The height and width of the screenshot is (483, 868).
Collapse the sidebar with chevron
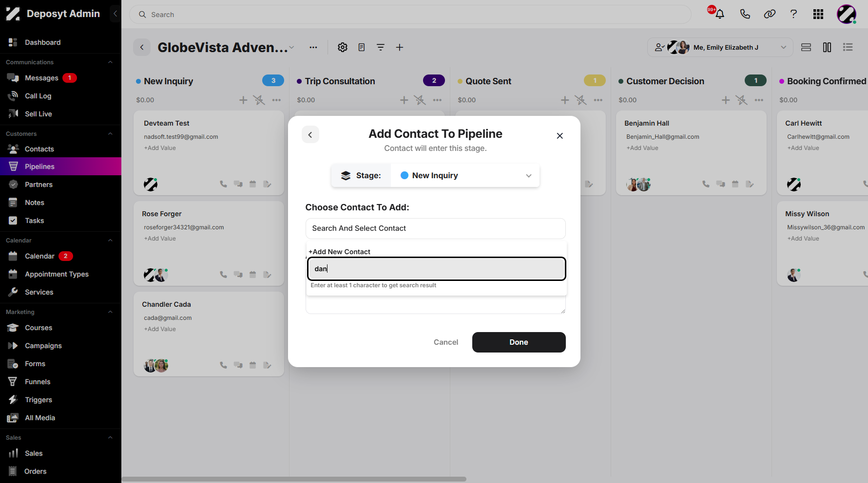point(115,14)
